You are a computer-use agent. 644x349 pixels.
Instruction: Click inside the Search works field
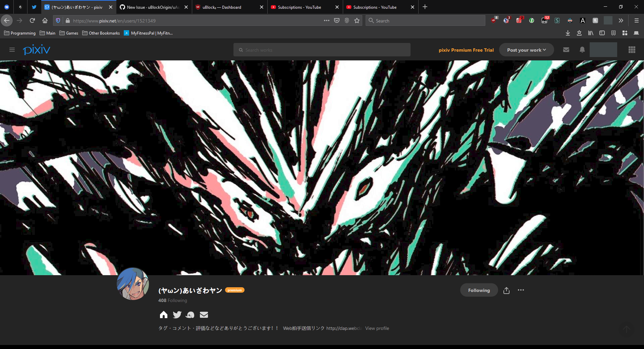(x=322, y=50)
